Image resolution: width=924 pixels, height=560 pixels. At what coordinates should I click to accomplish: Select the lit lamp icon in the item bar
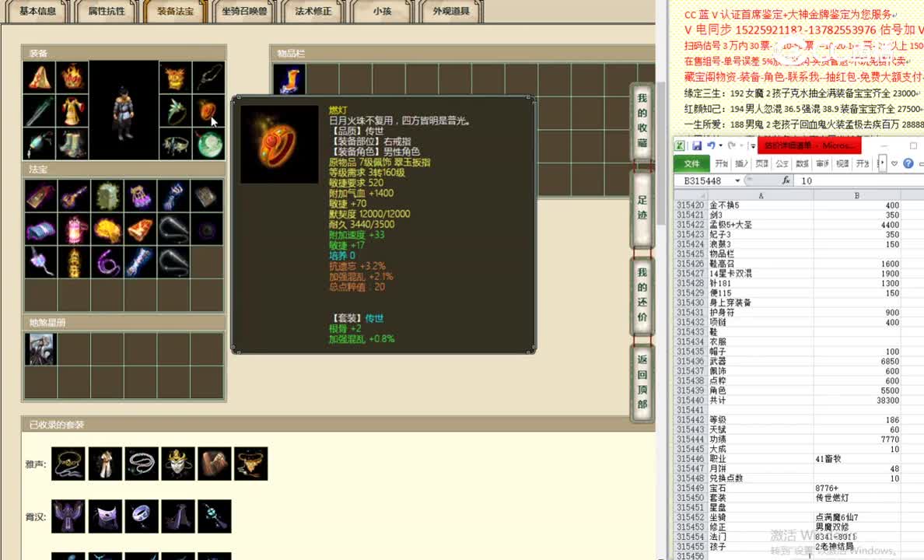tap(289, 78)
